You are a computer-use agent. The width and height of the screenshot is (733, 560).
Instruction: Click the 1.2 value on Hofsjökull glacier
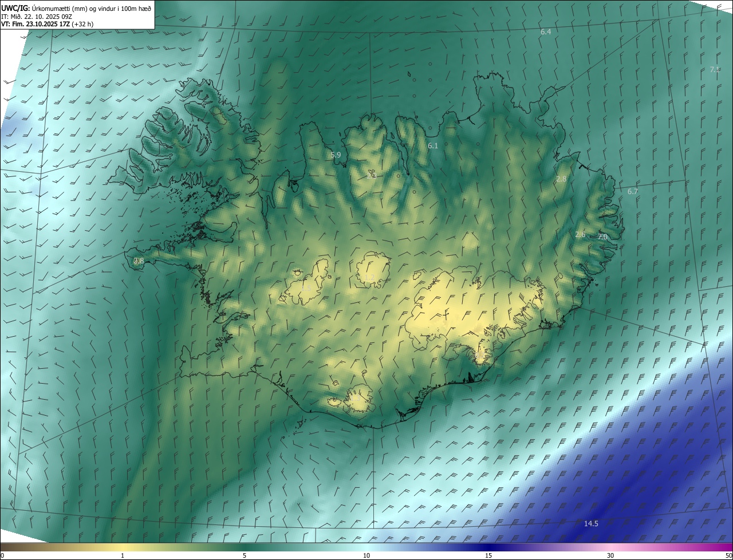point(369,277)
